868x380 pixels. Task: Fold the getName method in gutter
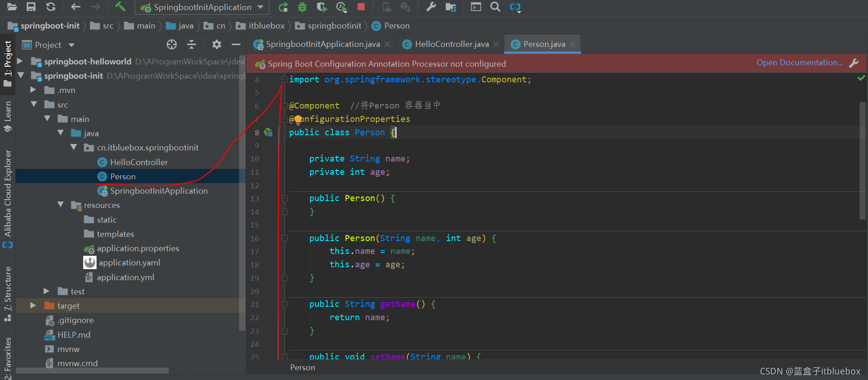[285, 304]
